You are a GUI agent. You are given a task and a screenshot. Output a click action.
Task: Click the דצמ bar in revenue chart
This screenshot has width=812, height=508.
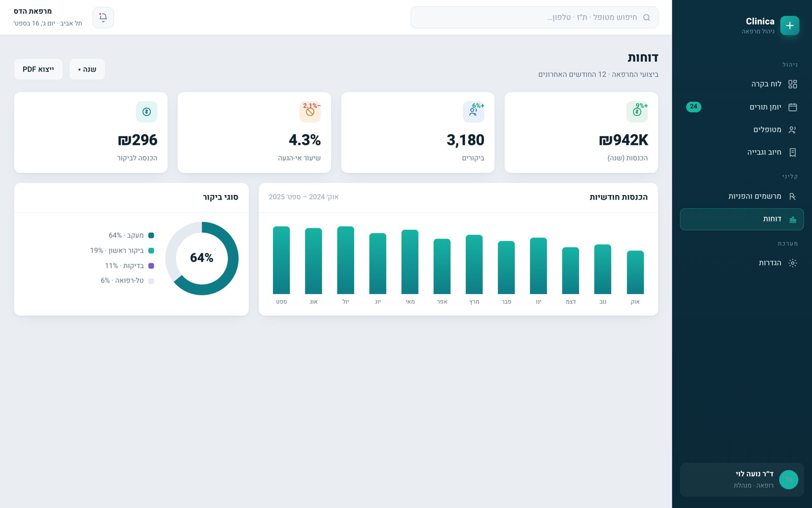pyautogui.click(x=570, y=271)
